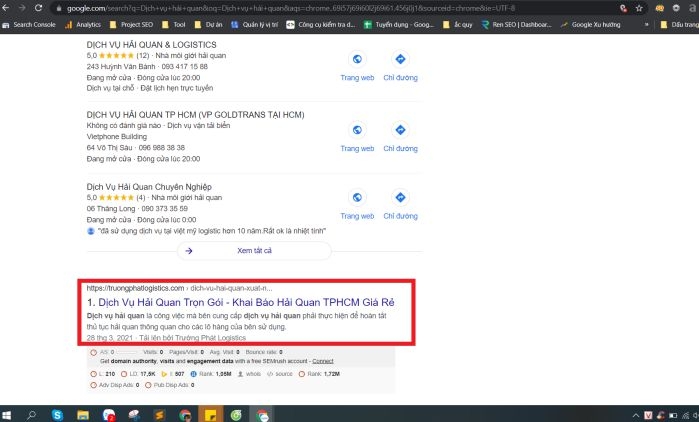Open the Project SEO bookmark folder

point(131,25)
